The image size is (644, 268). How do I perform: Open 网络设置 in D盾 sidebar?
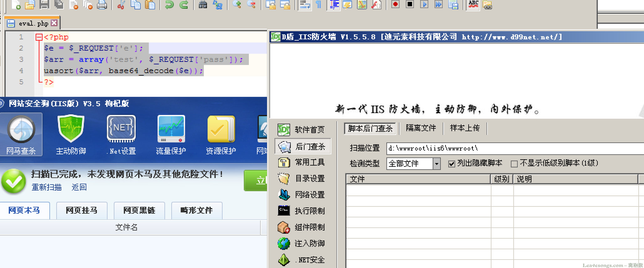tap(302, 195)
